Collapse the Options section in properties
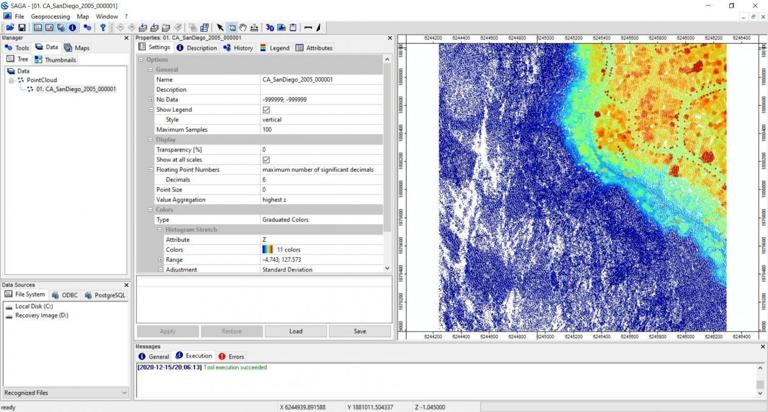Viewport: 768px width, 412px height. [141, 60]
